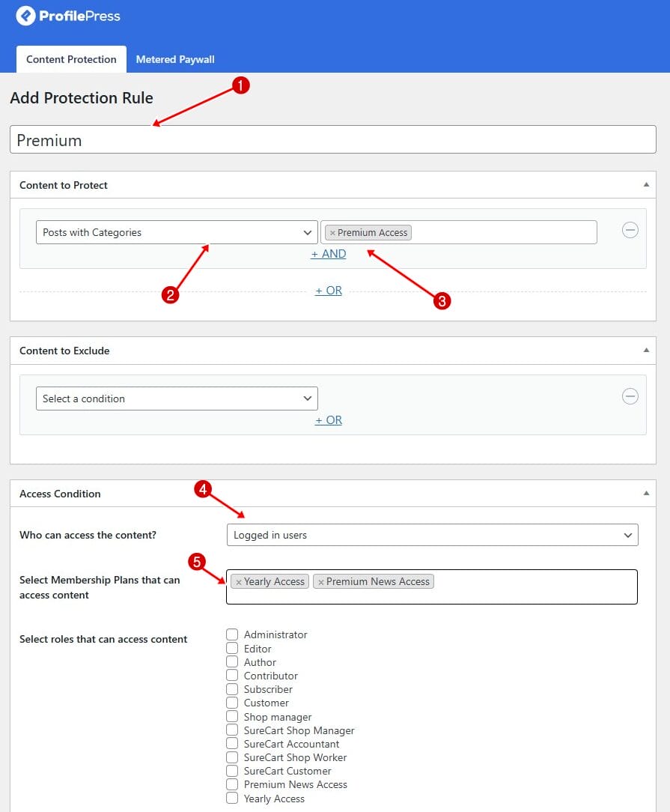Remove the Premium Access category tag
Image resolution: width=670 pixels, height=812 pixels.
tap(332, 233)
